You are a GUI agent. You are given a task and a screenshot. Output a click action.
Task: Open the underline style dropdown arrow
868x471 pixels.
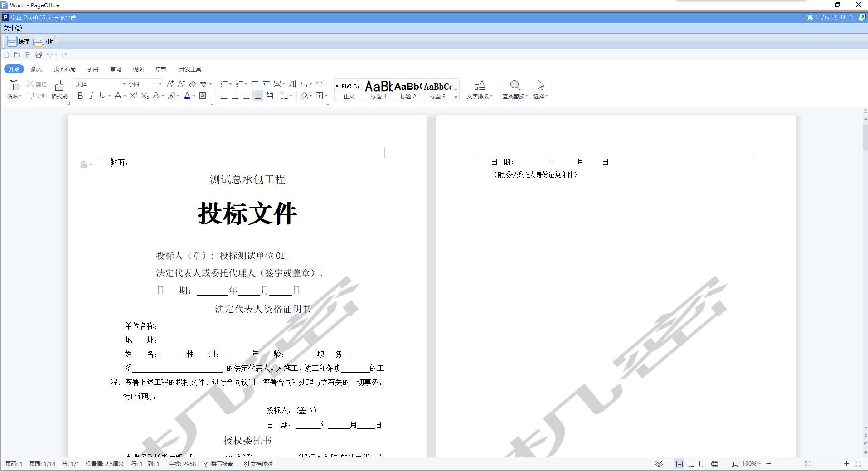coord(109,96)
